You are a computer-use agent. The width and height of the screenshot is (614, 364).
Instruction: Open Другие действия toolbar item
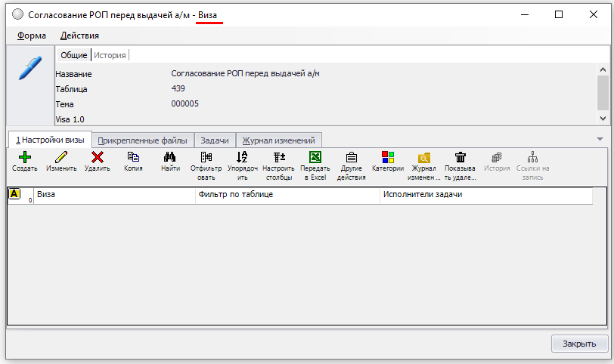tap(352, 157)
